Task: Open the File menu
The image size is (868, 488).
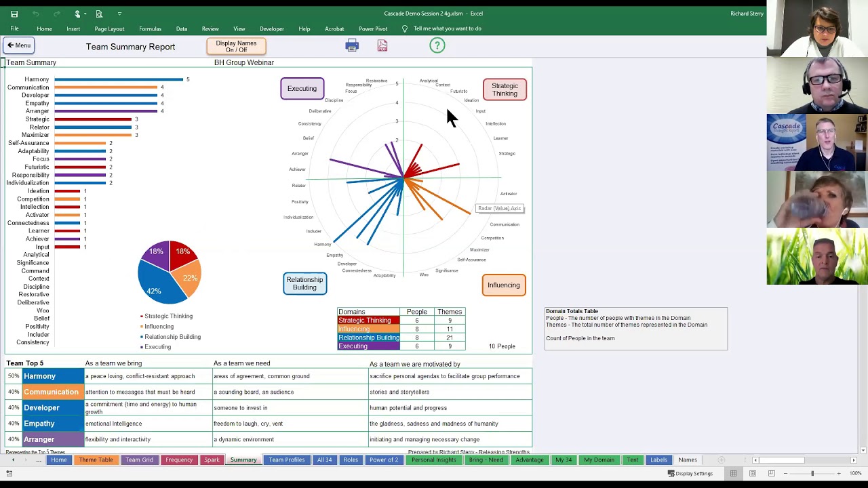Action: pyautogui.click(x=14, y=28)
